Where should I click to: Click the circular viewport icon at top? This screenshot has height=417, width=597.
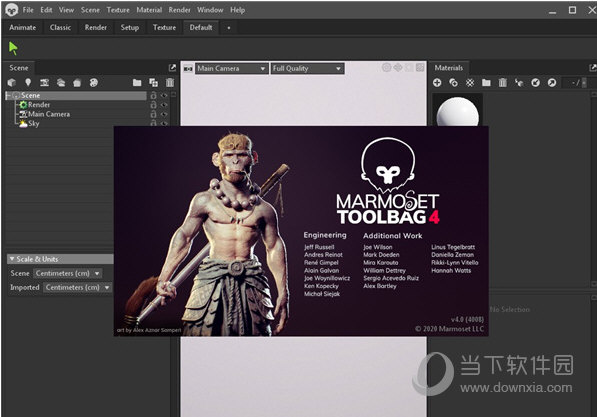tap(386, 68)
